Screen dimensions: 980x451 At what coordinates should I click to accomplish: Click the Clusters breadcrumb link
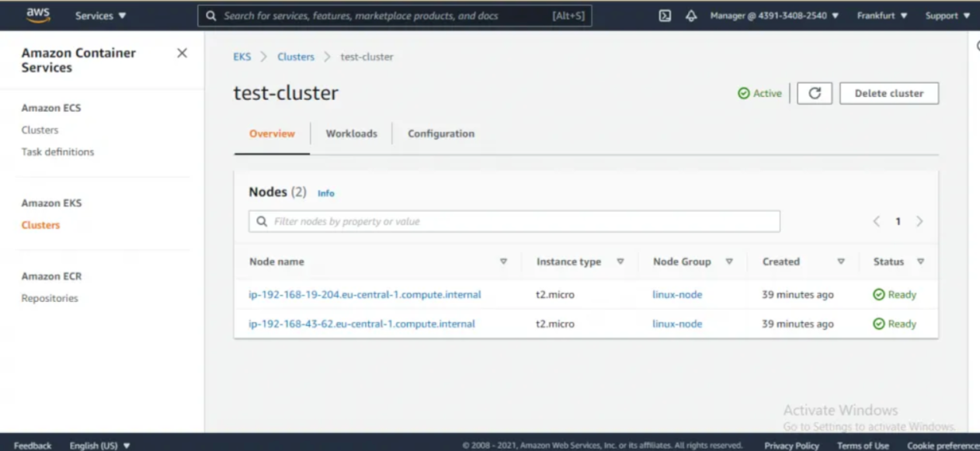point(296,57)
